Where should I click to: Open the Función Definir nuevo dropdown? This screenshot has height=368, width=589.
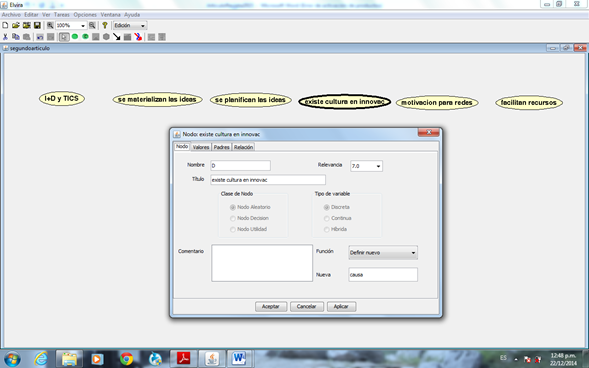click(x=383, y=253)
